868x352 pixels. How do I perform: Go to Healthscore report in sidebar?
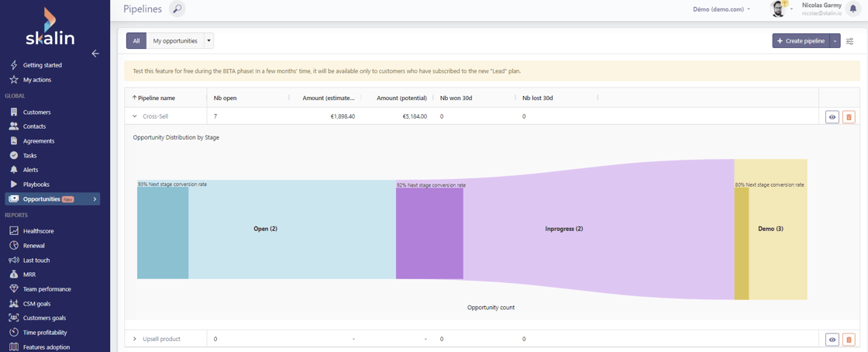click(x=38, y=231)
